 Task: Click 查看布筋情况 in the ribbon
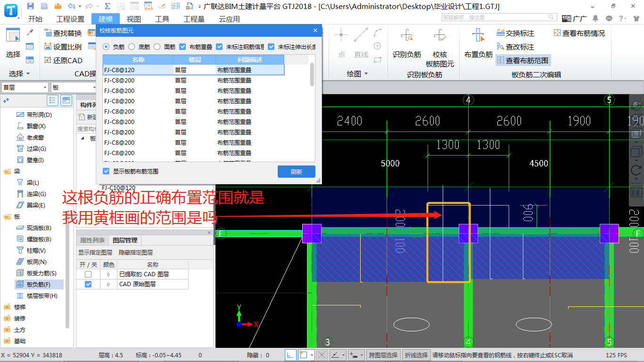[x=579, y=33]
